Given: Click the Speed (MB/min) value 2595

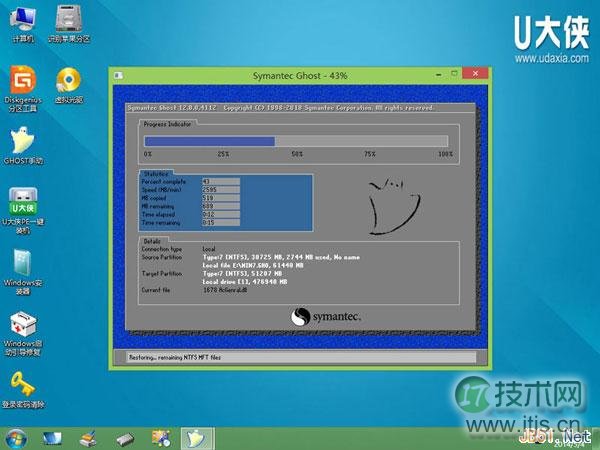Looking at the screenshot, I should pos(221,189).
